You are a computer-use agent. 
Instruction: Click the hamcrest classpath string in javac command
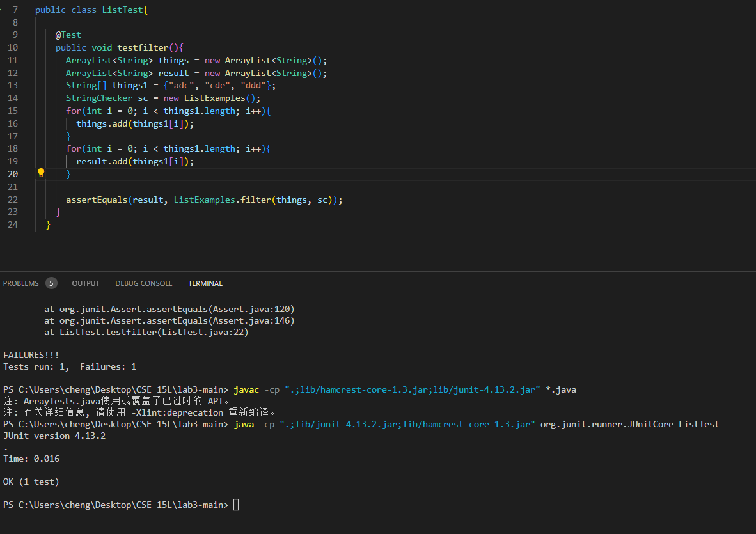[413, 390]
